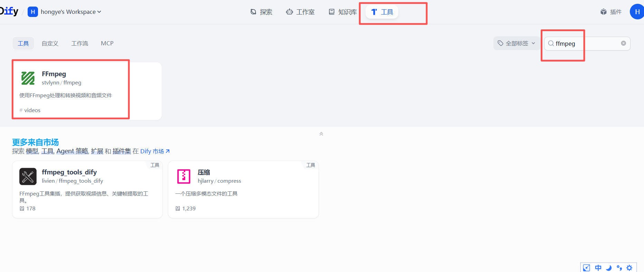Viewport: 644px width, 272px height.
Task: Switch to the MCP tab
Action: pyautogui.click(x=107, y=43)
